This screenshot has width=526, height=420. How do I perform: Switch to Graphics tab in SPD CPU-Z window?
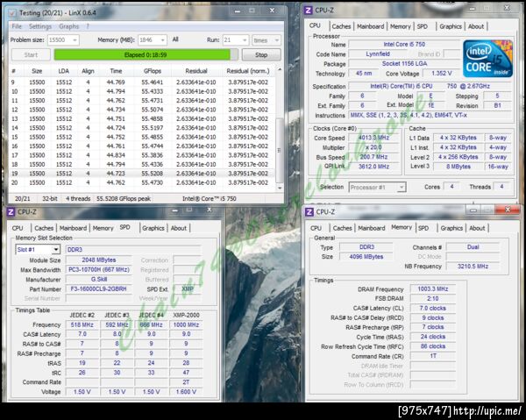pyautogui.click(x=153, y=228)
